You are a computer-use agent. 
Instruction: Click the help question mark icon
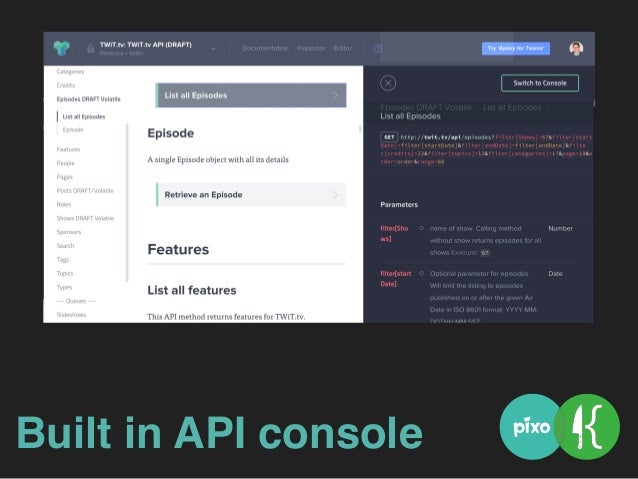coord(378,48)
